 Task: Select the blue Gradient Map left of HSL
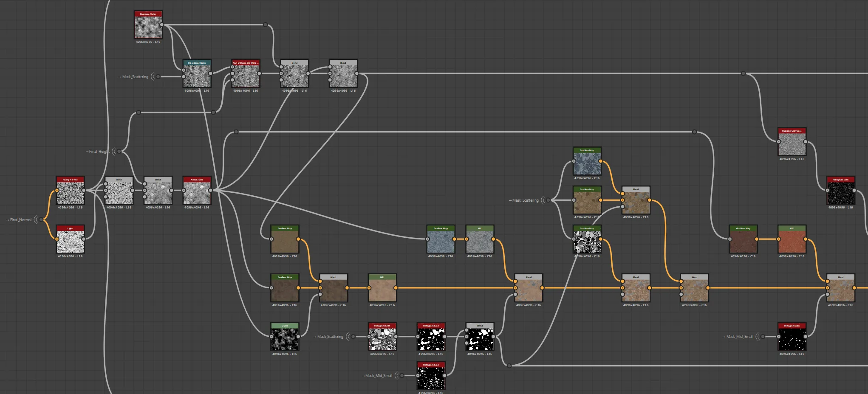[441, 239]
